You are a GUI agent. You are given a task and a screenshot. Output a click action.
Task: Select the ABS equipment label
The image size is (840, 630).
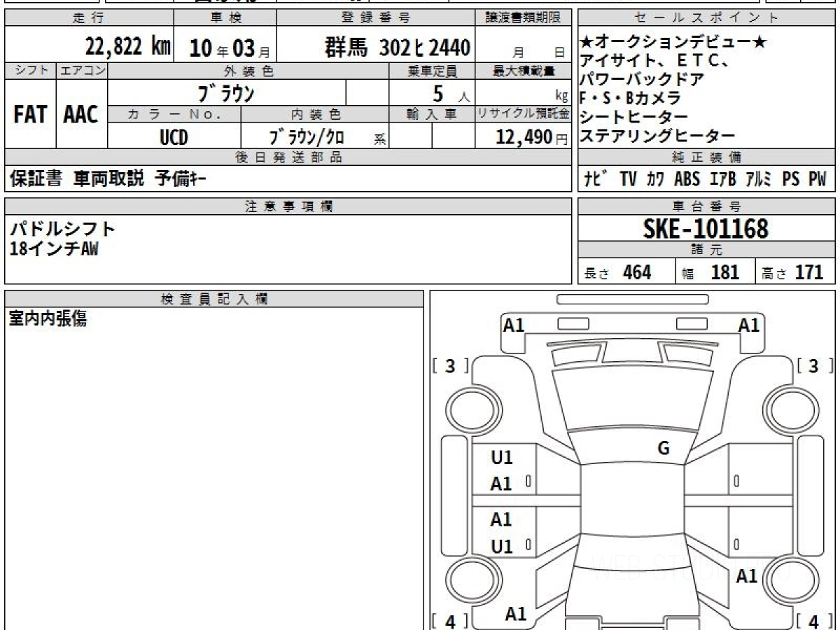687,179
